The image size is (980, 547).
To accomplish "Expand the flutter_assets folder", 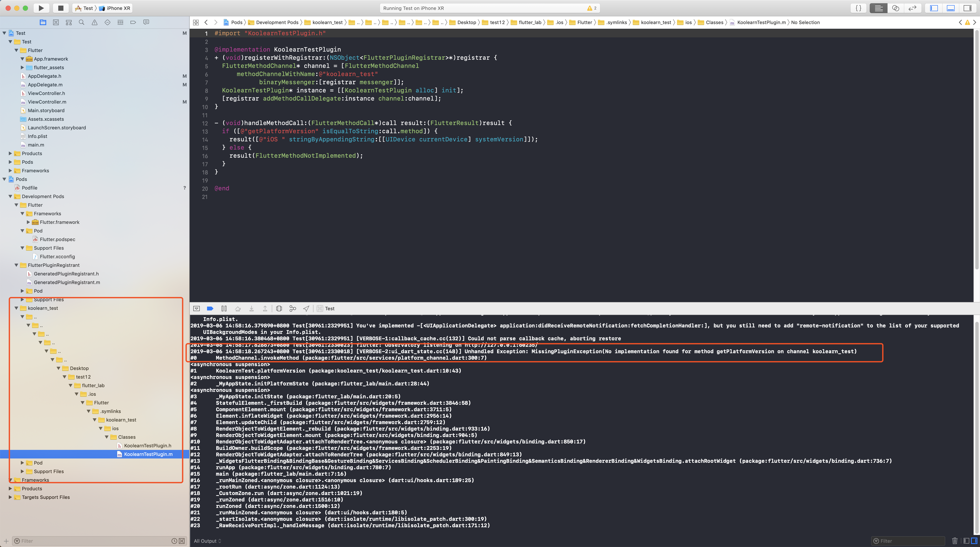I will pos(22,68).
